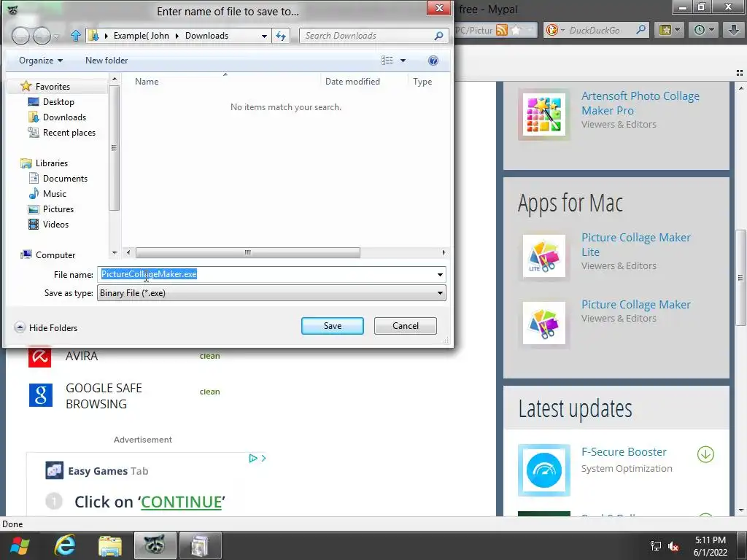Click the Save button

333,326
